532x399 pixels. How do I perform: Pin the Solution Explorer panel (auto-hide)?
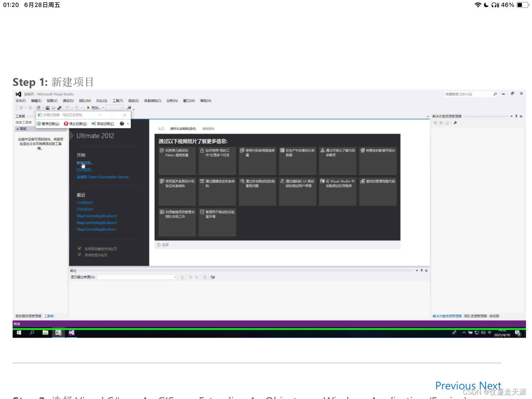[x=516, y=116]
